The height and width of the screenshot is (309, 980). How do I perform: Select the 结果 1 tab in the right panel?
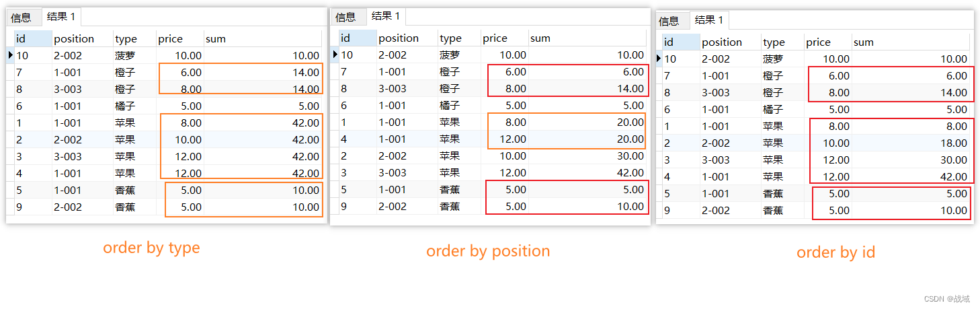(709, 20)
